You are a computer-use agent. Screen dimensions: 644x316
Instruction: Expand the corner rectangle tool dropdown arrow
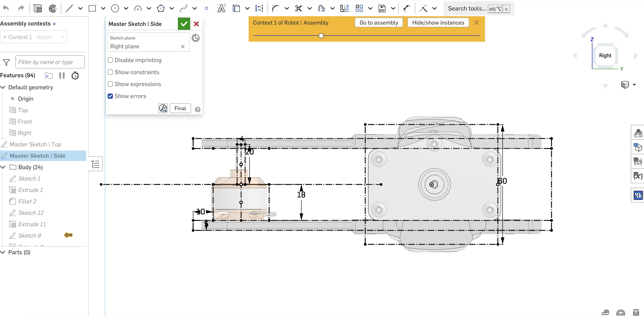103,9
